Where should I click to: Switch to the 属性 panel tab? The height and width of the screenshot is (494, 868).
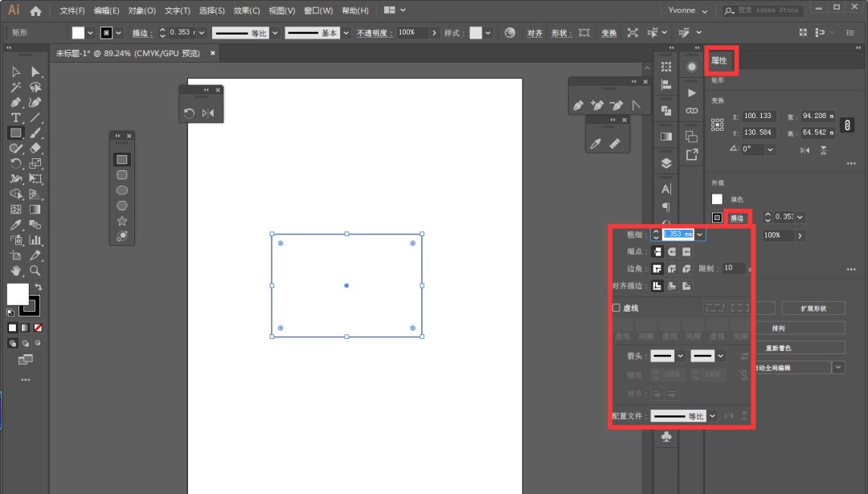pyautogui.click(x=719, y=61)
